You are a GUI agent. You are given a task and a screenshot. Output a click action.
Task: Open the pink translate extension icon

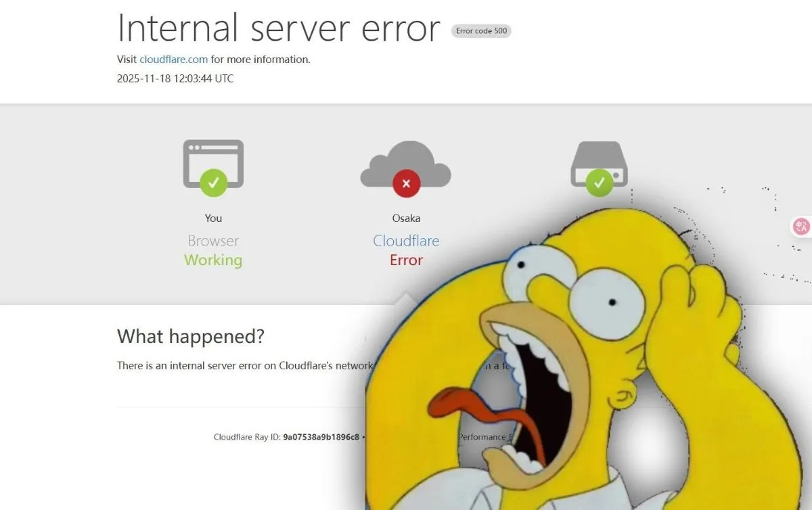coord(802,227)
